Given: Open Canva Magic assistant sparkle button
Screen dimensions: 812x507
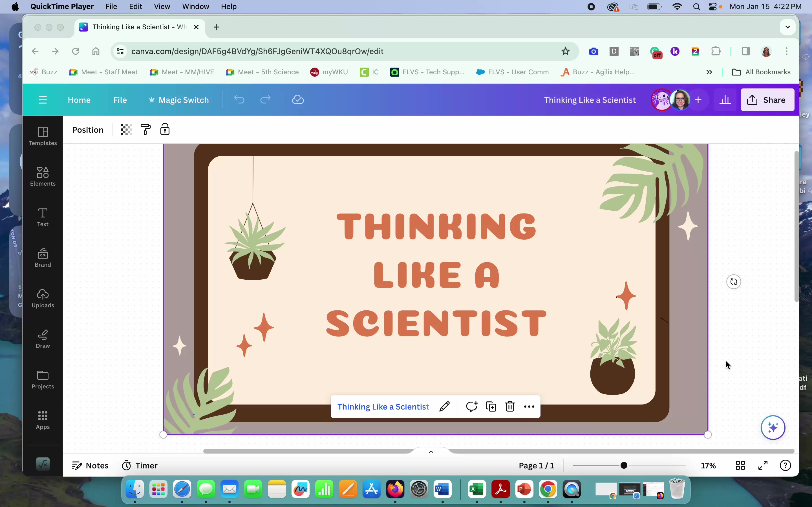Looking at the screenshot, I should coord(773,428).
